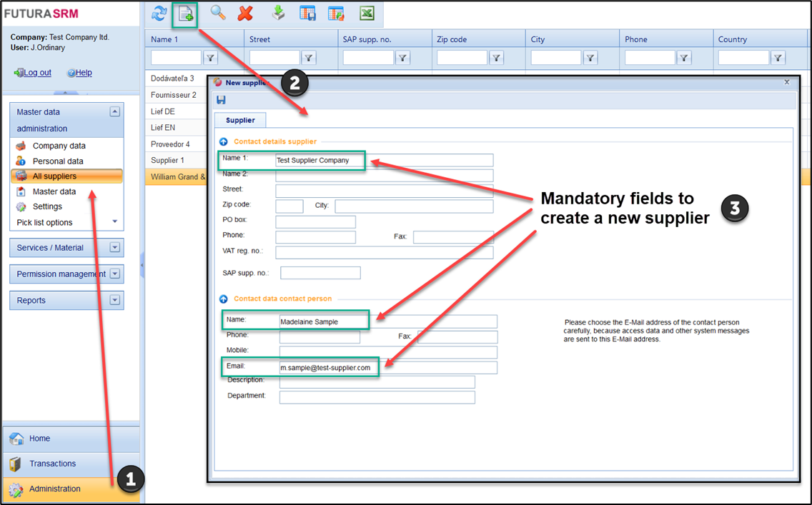Click the magnifying glass search icon
The image size is (812, 505).
218,14
